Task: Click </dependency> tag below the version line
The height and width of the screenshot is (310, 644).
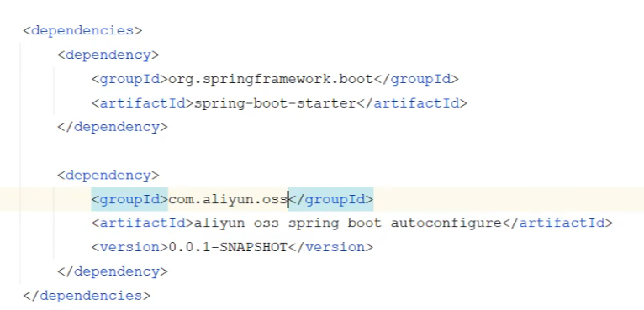Action: (113, 272)
